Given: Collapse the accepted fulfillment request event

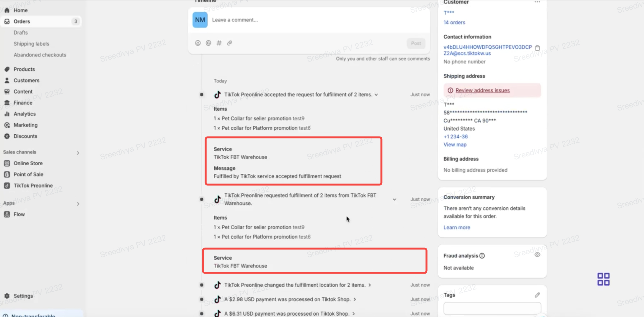Looking at the screenshot, I should (376, 95).
